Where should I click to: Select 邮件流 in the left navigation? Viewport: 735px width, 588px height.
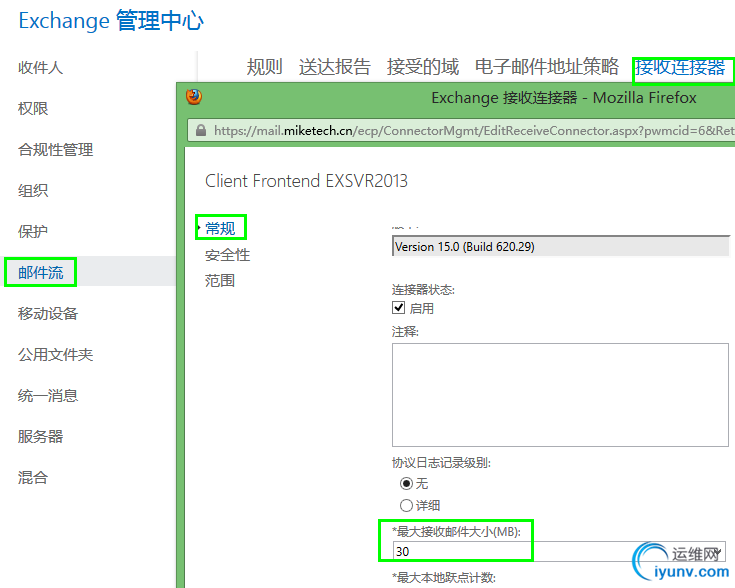(x=40, y=272)
